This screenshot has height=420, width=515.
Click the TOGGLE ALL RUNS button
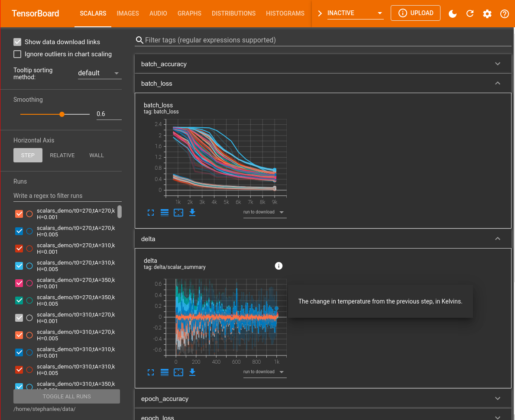coord(66,396)
